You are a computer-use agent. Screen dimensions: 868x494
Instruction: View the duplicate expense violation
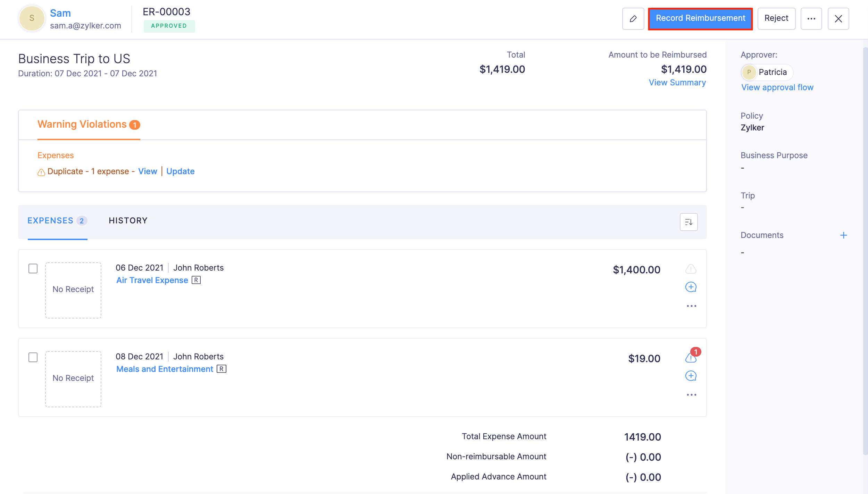pyautogui.click(x=148, y=171)
